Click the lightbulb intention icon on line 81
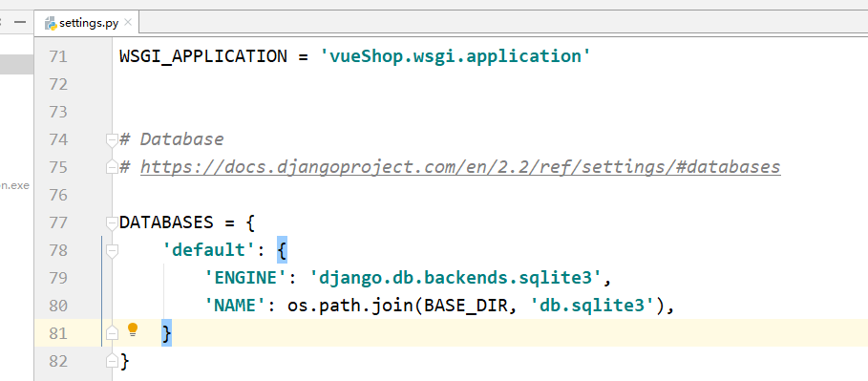Image resolution: width=868 pixels, height=381 pixels. click(133, 330)
